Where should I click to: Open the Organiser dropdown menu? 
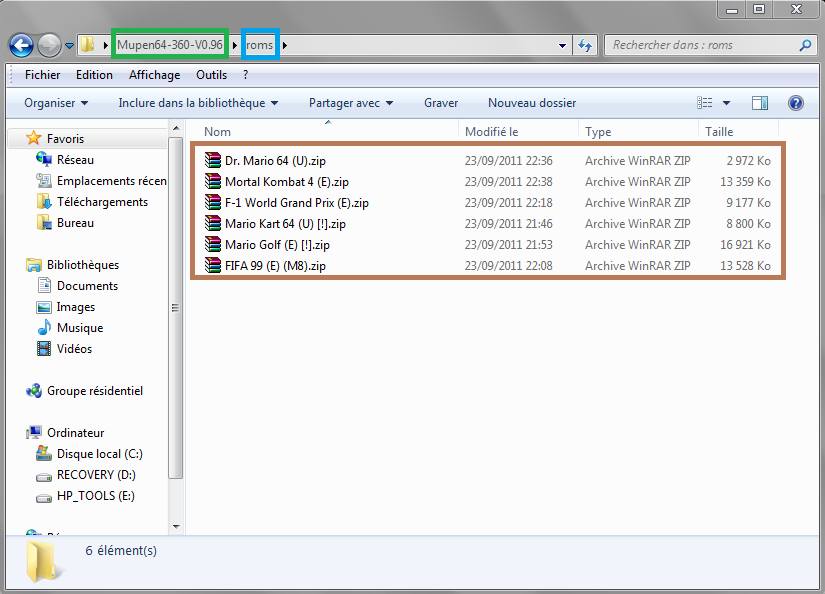click(x=56, y=103)
